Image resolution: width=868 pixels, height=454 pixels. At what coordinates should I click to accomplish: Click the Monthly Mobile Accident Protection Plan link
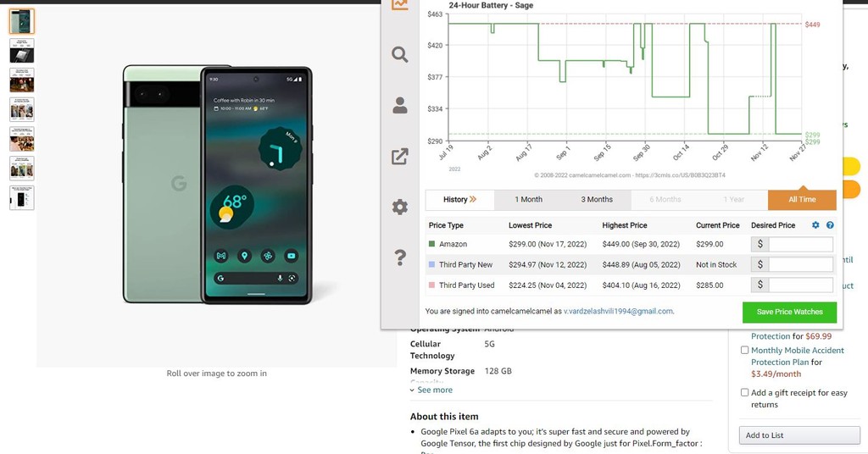(797, 356)
